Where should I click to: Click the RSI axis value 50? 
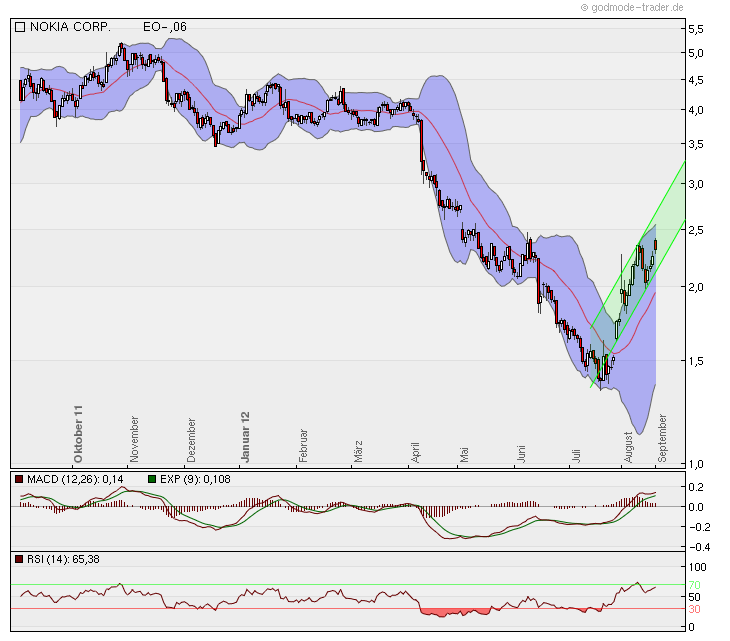click(695, 597)
